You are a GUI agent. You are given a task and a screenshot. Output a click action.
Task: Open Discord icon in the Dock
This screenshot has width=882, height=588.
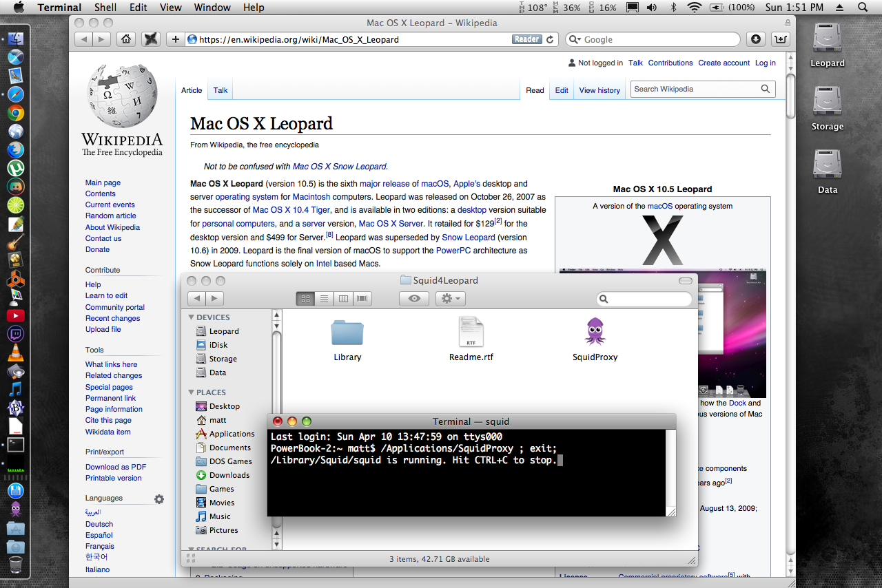coord(16,186)
